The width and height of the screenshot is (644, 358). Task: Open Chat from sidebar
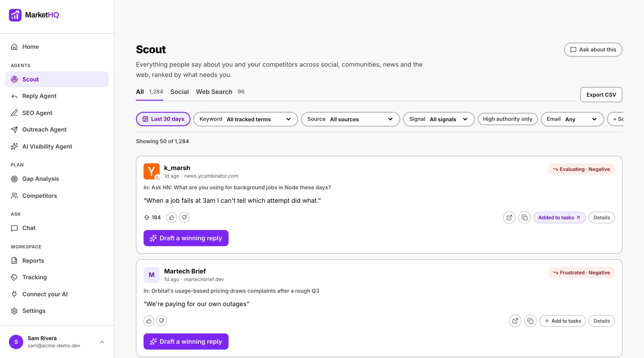point(57,228)
